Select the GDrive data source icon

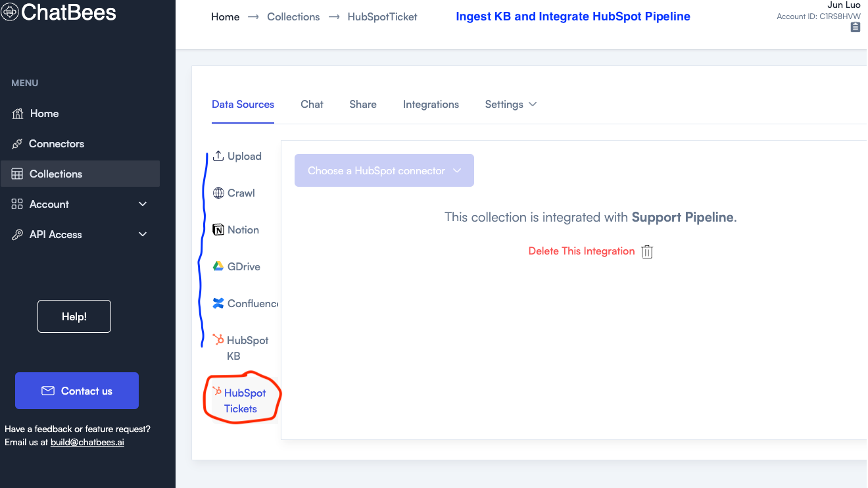pos(218,266)
